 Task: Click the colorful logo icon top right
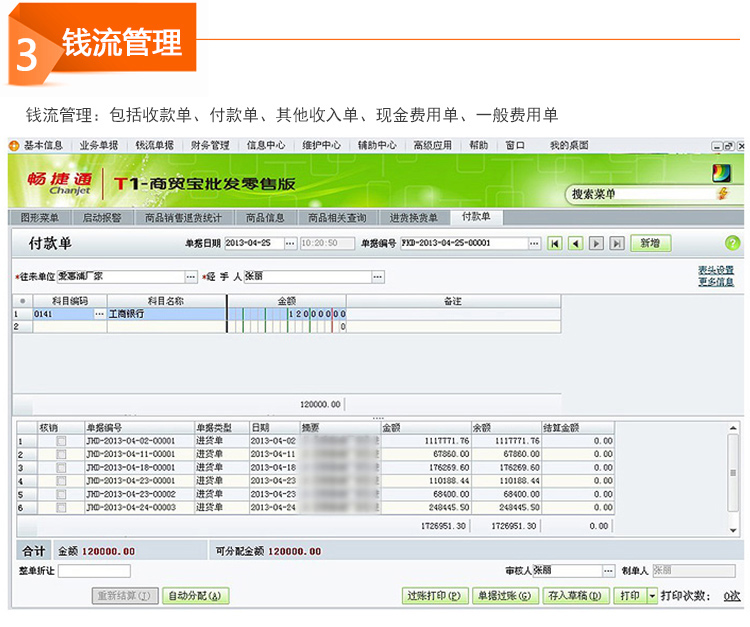pos(721,173)
